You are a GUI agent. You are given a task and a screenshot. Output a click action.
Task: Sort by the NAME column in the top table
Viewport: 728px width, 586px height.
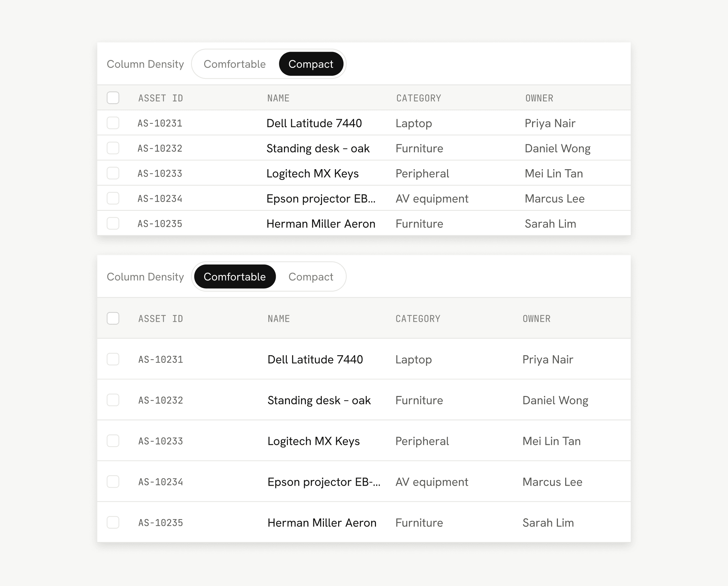278,98
